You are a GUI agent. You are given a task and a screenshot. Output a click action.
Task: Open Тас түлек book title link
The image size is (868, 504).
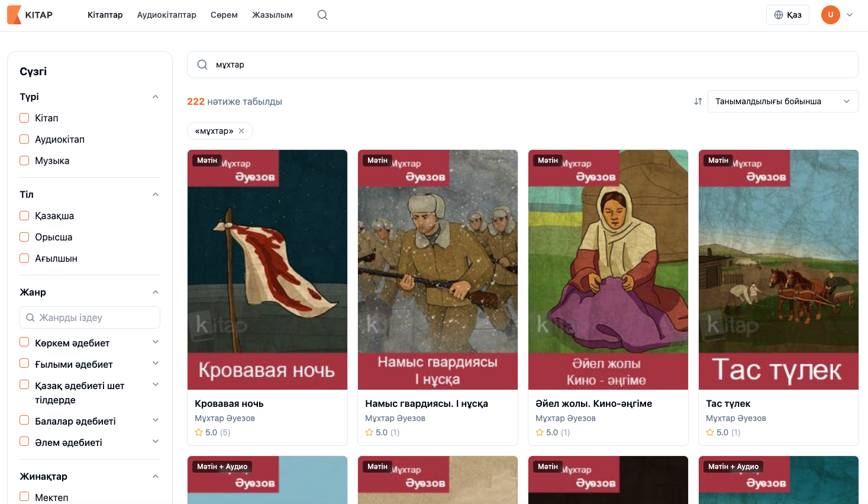(728, 403)
